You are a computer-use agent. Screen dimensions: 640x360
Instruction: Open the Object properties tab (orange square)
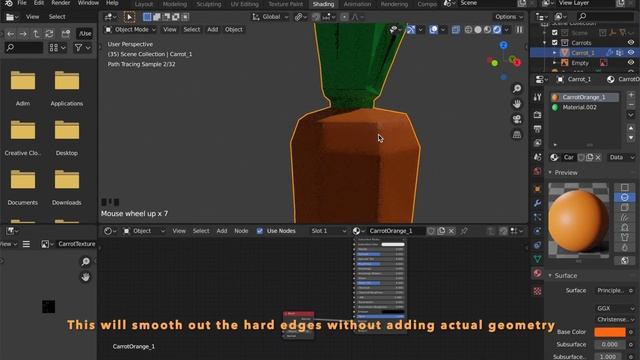tap(538, 189)
